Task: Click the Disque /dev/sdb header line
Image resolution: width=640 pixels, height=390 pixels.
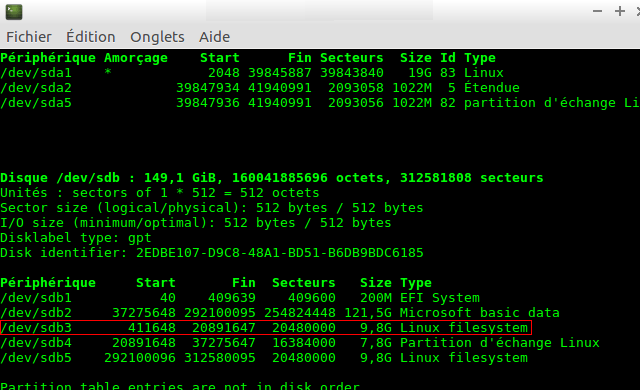Action: pos(271,178)
